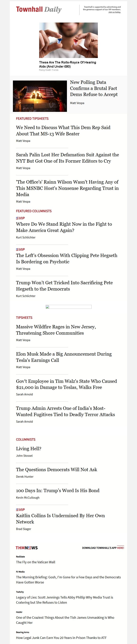Screen dimensions: 137x644
Task: Open John Stossel's 'Living Hell?' column
Action: coord(29,448)
